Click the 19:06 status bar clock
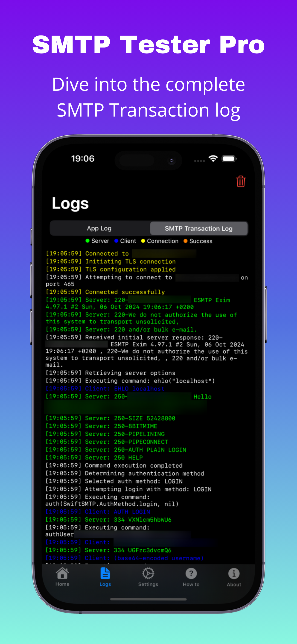This screenshot has height=644, width=297. 83,158
